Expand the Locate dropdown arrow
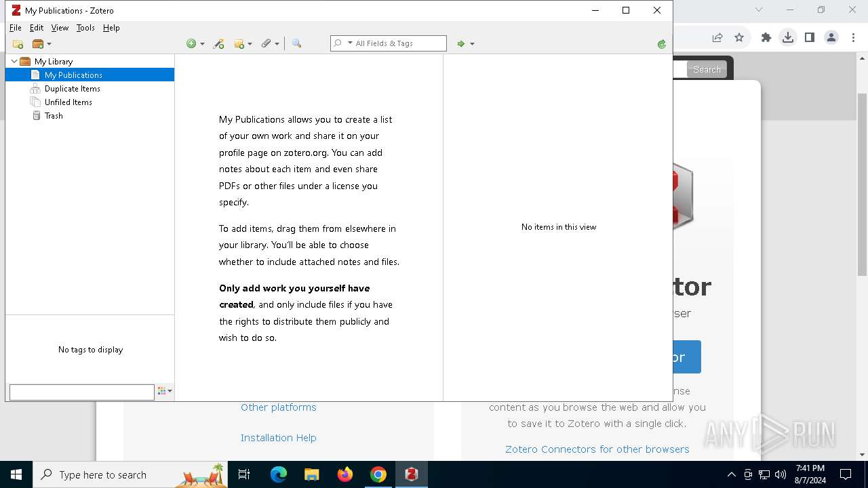Viewport: 868px width, 488px height. (472, 44)
